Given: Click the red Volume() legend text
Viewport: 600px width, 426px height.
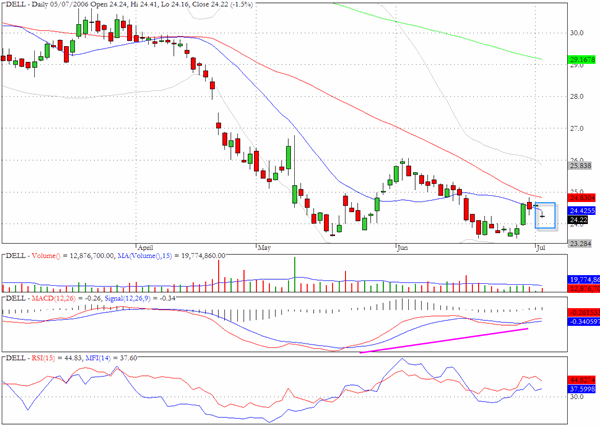Looking at the screenshot, I should click(46, 256).
